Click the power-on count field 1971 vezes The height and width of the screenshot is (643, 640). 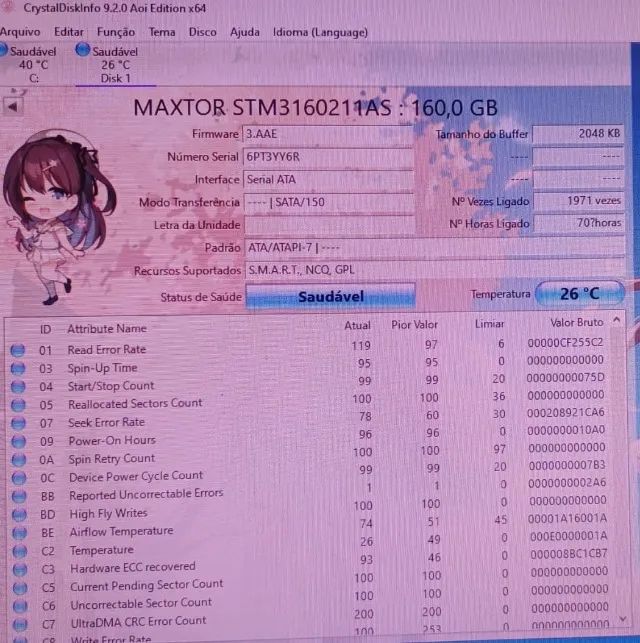(579, 201)
